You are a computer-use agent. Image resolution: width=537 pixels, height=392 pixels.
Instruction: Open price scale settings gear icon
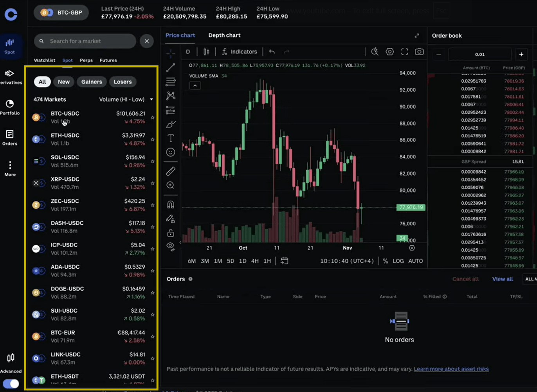pyautogui.click(x=412, y=248)
